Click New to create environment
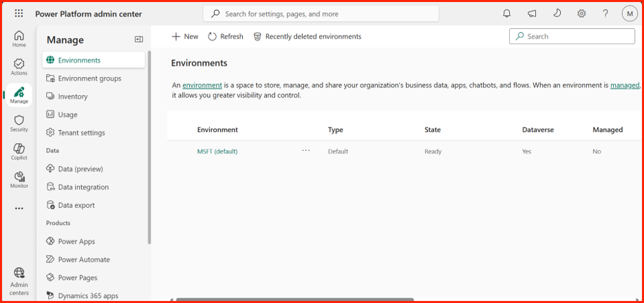This screenshot has height=303, width=644. (185, 36)
